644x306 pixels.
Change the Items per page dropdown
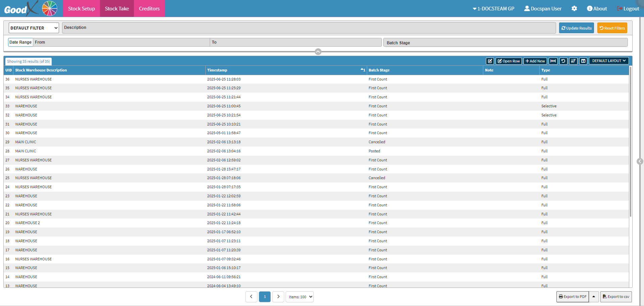(x=300, y=297)
